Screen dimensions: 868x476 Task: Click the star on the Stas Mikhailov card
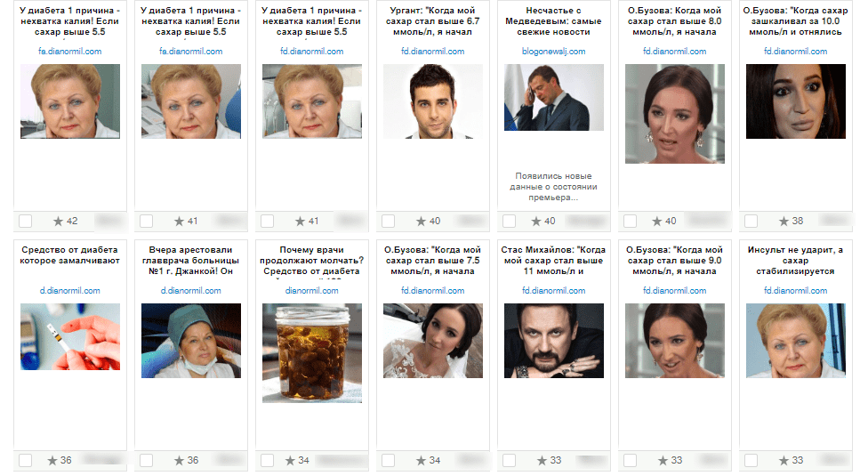pyautogui.click(x=542, y=461)
